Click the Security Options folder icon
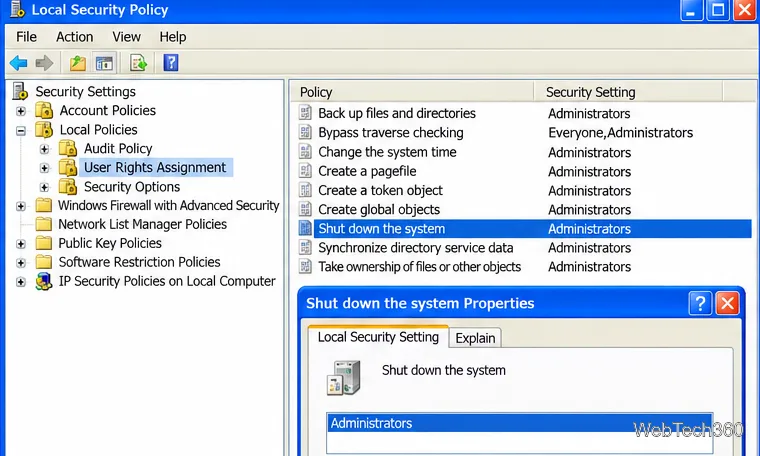Viewport: 760px width, 456px height. 68,187
